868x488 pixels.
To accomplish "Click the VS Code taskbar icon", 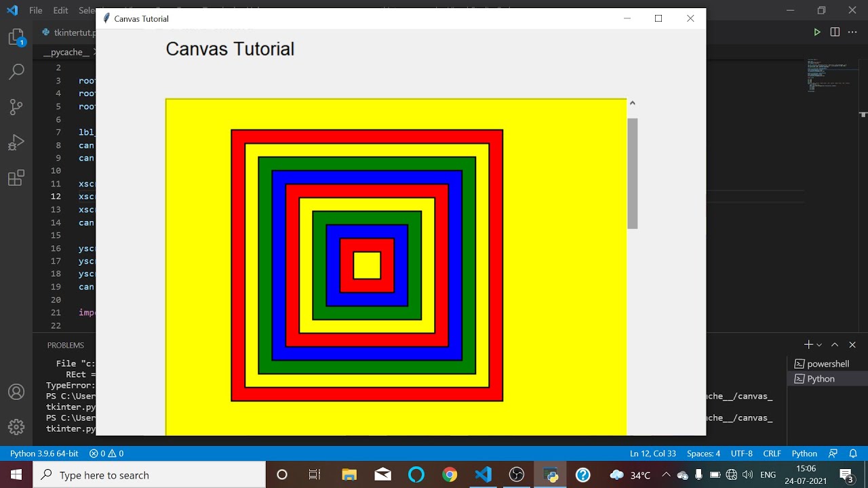I will 484,474.
